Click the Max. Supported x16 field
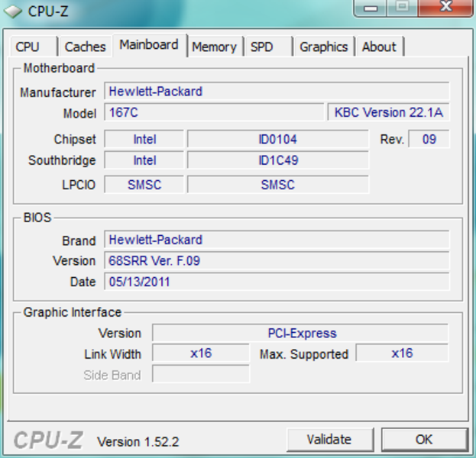 tap(402, 353)
